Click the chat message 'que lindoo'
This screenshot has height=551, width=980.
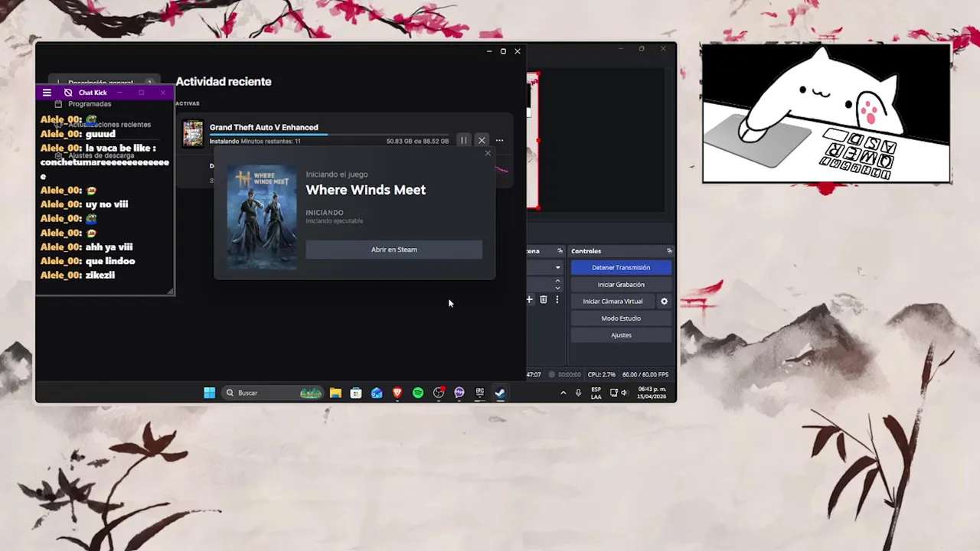click(110, 261)
